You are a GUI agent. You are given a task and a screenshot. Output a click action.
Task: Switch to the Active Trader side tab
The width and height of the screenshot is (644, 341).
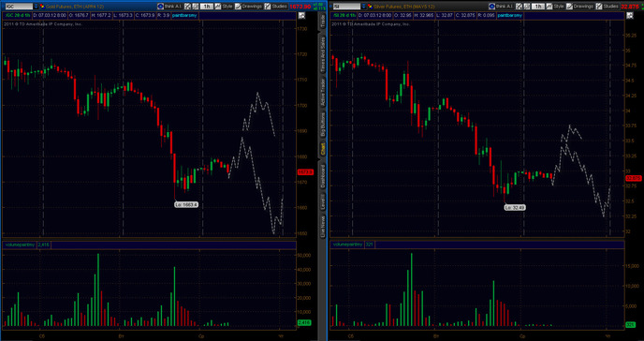pos(323,93)
